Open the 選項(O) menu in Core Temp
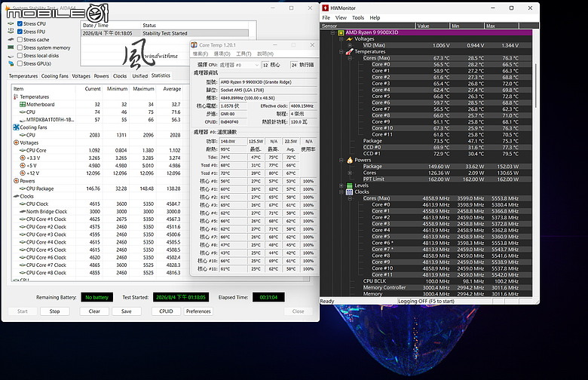The width and height of the screenshot is (588, 380). (x=222, y=54)
